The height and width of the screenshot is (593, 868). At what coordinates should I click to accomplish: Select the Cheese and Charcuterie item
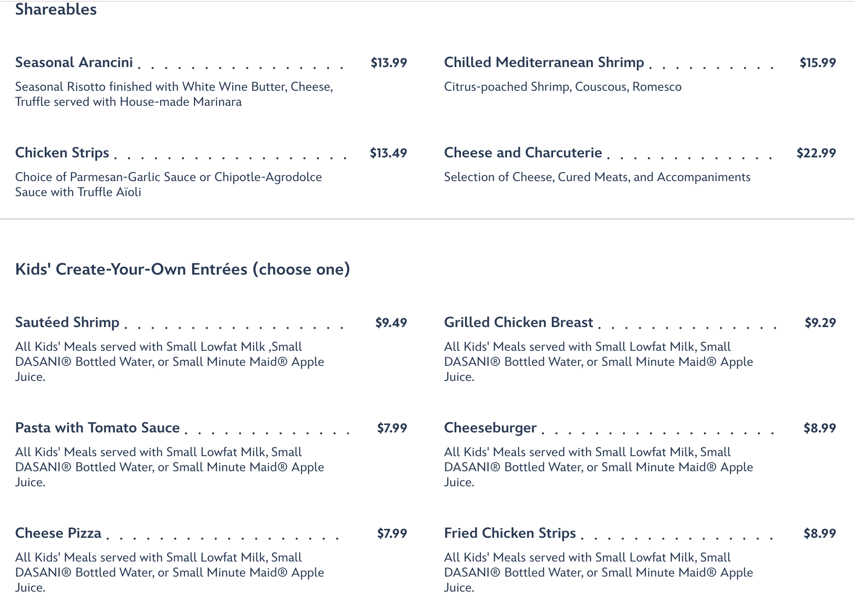click(x=523, y=153)
